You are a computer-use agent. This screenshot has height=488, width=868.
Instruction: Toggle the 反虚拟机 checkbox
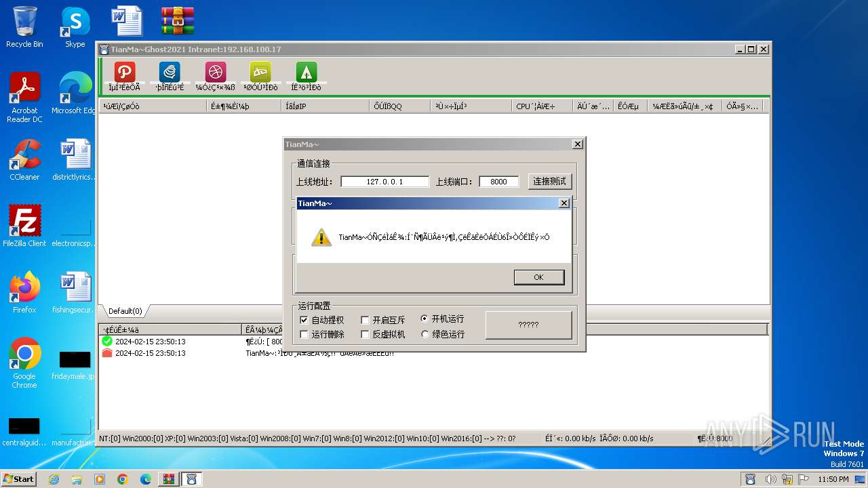[x=365, y=334]
